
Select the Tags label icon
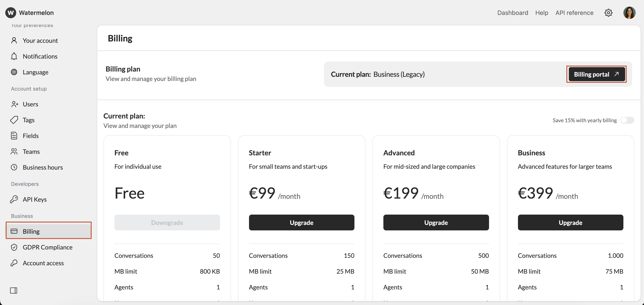pos(14,120)
